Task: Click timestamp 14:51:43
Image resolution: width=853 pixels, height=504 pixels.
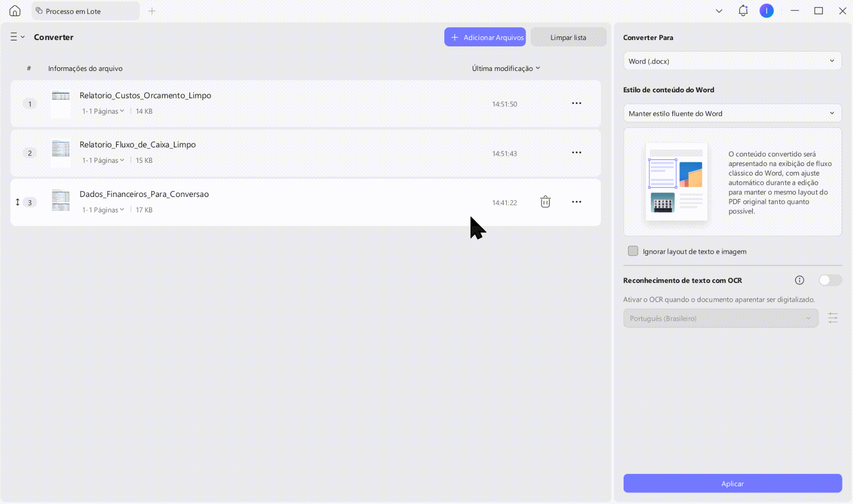Action: [x=504, y=154]
